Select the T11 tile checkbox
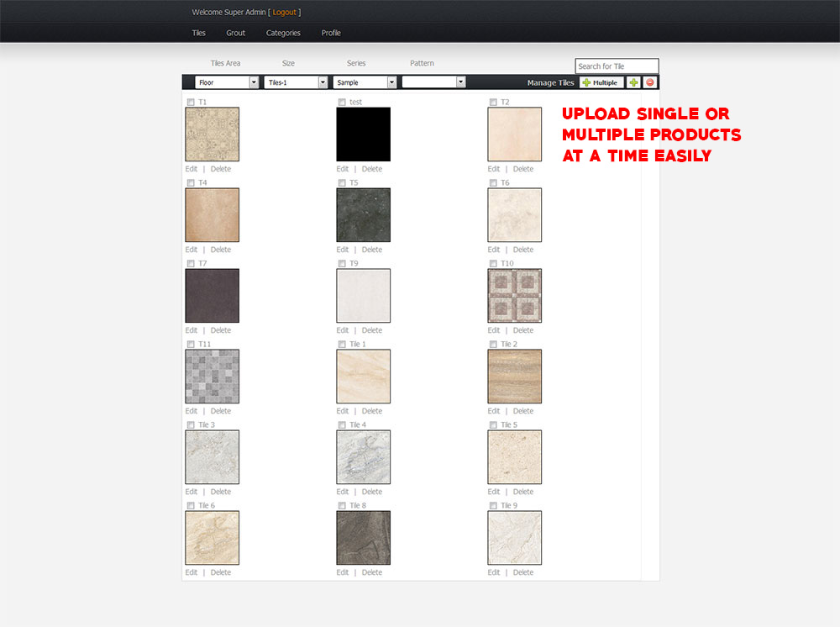This screenshot has width=840, height=627. 191,344
